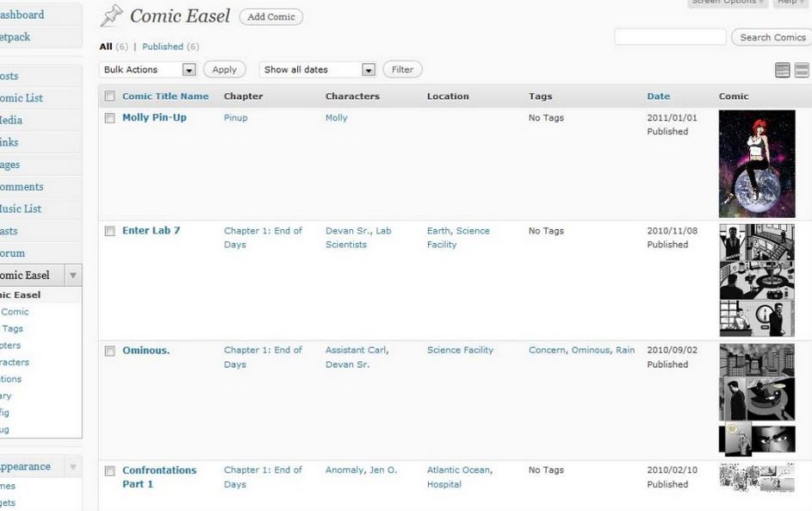Viewport: 812px width, 511px height.
Task: Sort by Comic Title Name column
Action: (x=165, y=97)
